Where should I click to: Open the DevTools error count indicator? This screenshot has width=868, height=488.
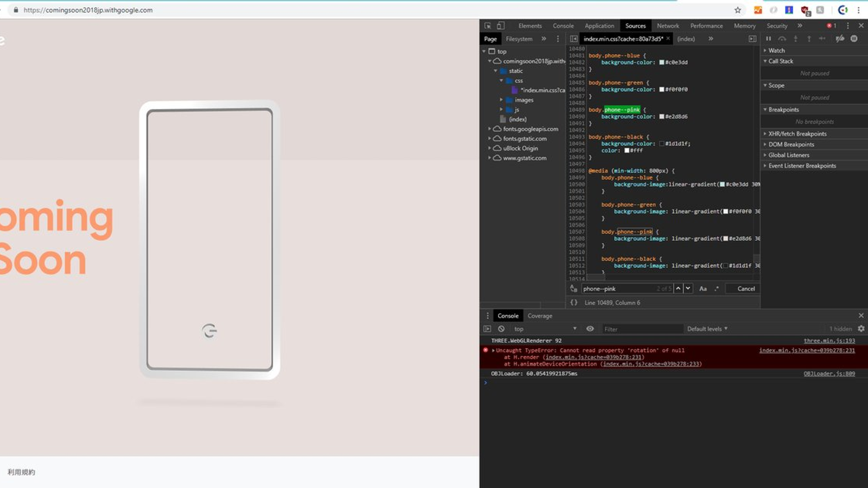831,25
